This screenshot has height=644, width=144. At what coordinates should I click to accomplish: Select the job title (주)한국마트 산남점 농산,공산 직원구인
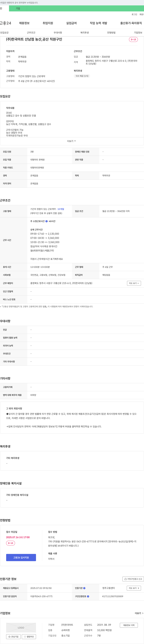[34, 39]
